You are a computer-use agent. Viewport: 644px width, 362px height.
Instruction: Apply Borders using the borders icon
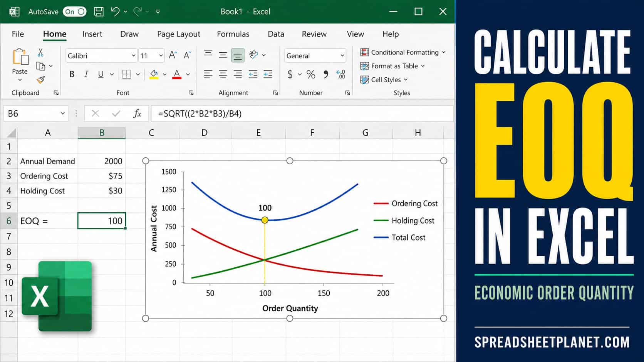pyautogui.click(x=126, y=74)
